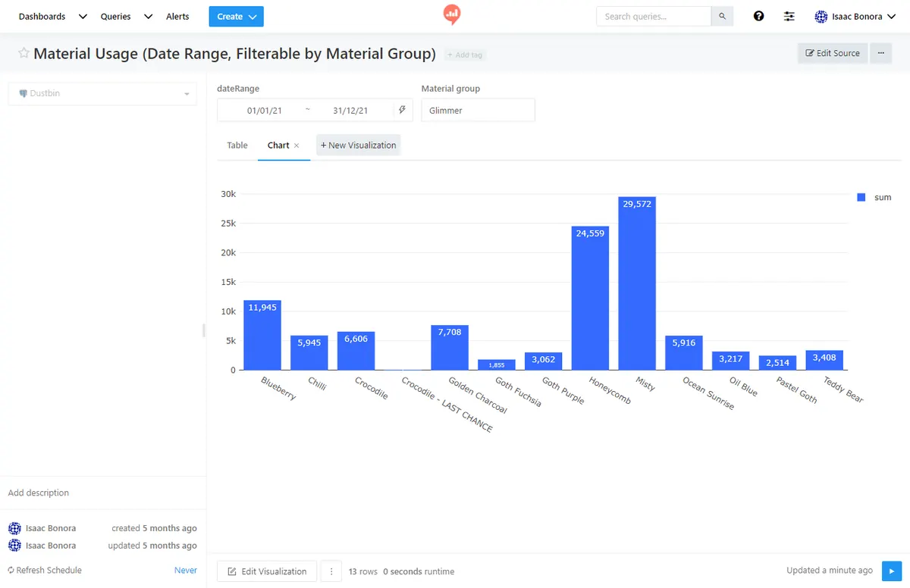Click the dateRange lightning quick-select icon
The image size is (910, 588).
(x=403, y=110)
